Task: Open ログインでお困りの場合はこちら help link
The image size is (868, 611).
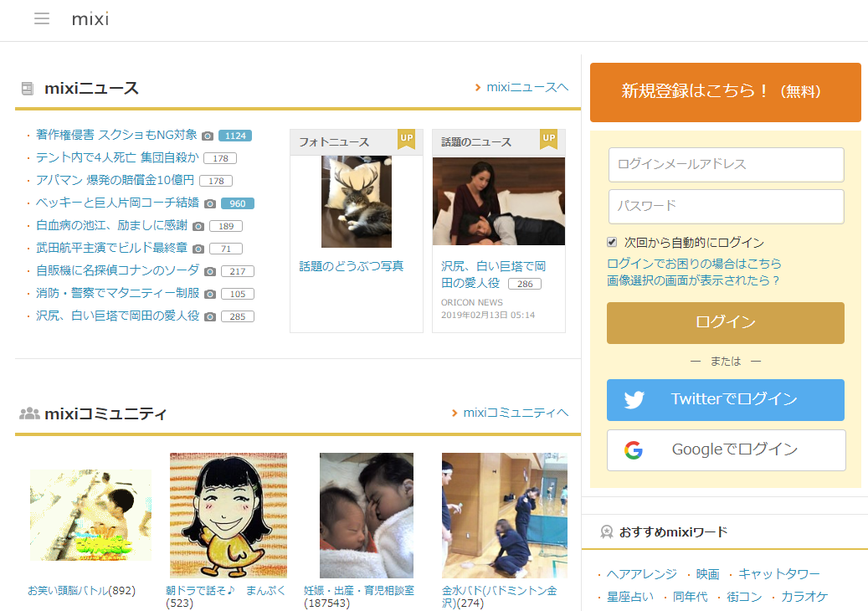Action: tap(694, 264)
